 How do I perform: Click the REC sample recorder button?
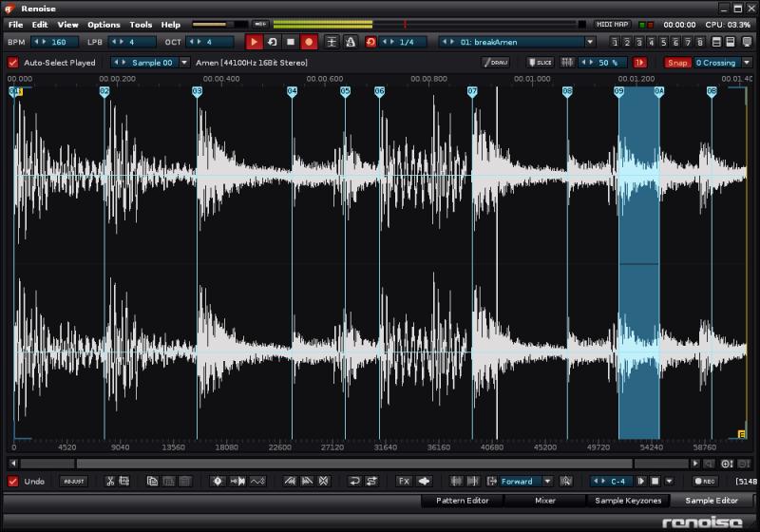[705, 481]
